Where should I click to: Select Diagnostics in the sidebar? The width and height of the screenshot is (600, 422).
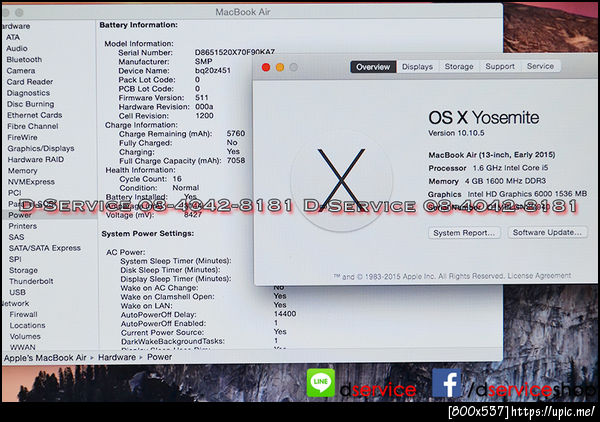[28, 93]
